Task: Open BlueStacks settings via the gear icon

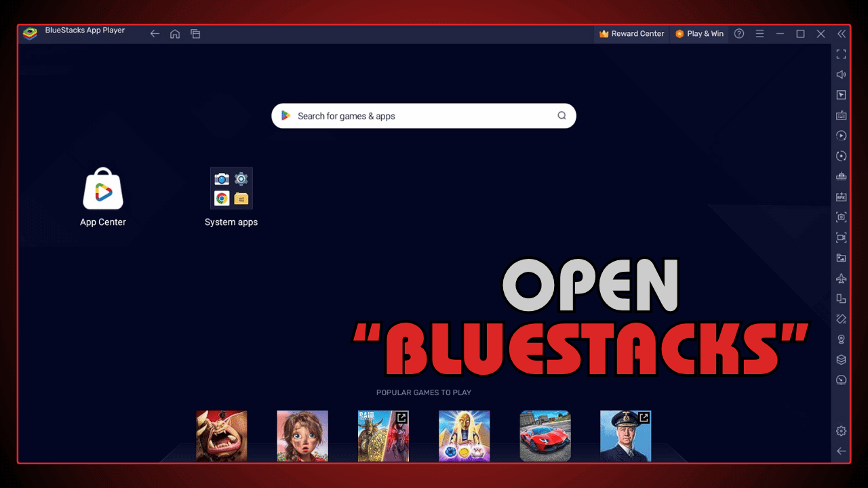Action: (841, 430)
